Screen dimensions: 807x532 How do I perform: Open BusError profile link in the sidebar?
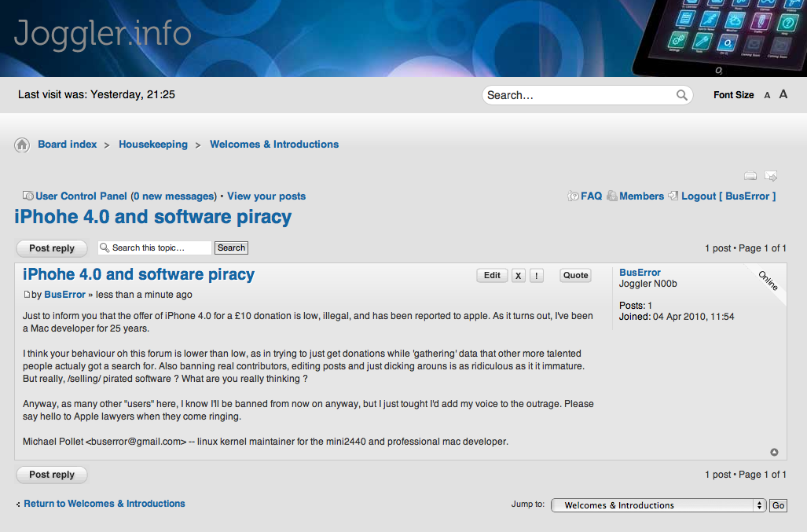(640, 273)
